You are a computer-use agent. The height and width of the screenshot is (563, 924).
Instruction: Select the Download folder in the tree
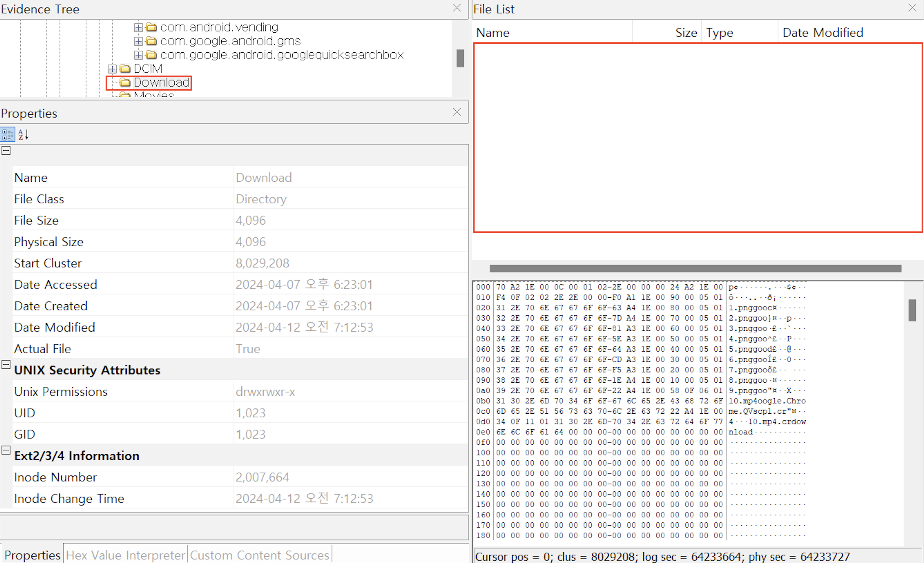[x=161, y=82]
